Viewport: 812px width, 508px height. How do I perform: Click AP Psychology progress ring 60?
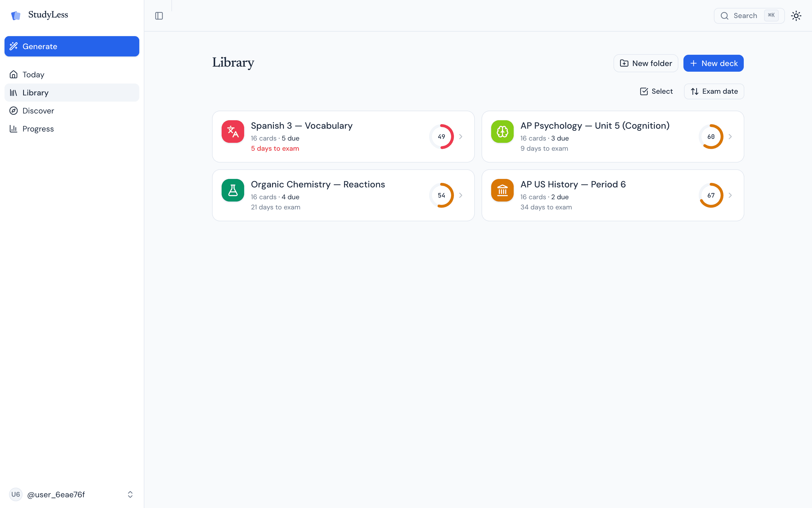tap(711, 137)
